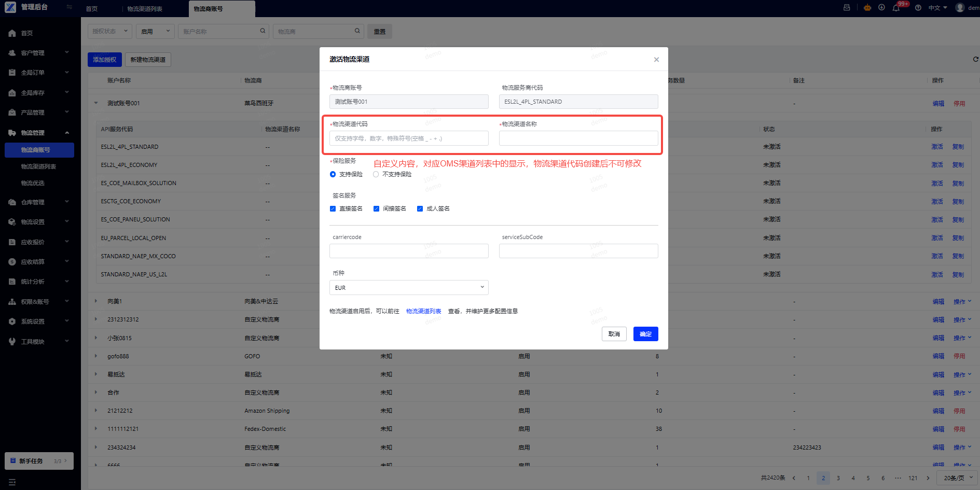The height and width of the screenshot is (490, 980).
Task: Click the 重置 reset button
Action: coord(380,31)
